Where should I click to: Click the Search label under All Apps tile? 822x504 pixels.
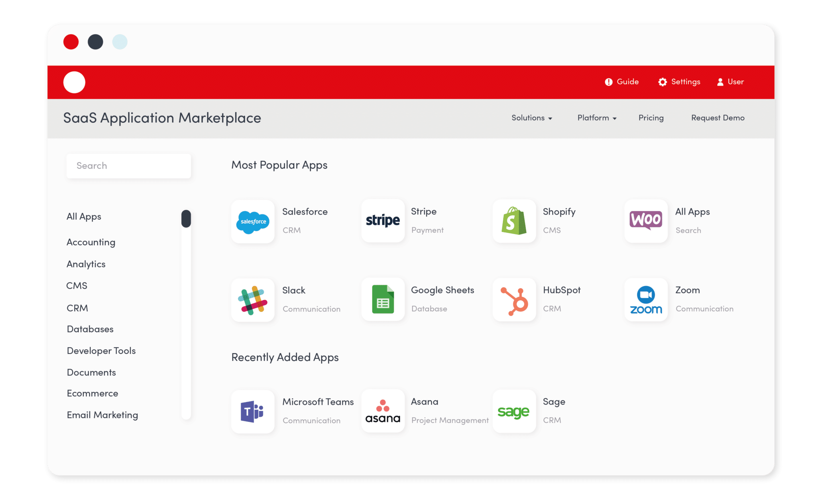click(x=688, y=231)
